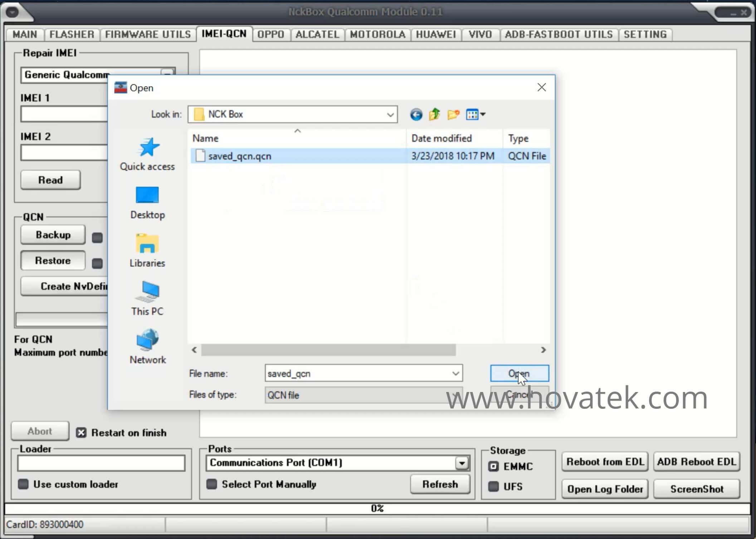Open the FIRMWARE UTILS tab
756x539 pixels.
coord(148,35)
